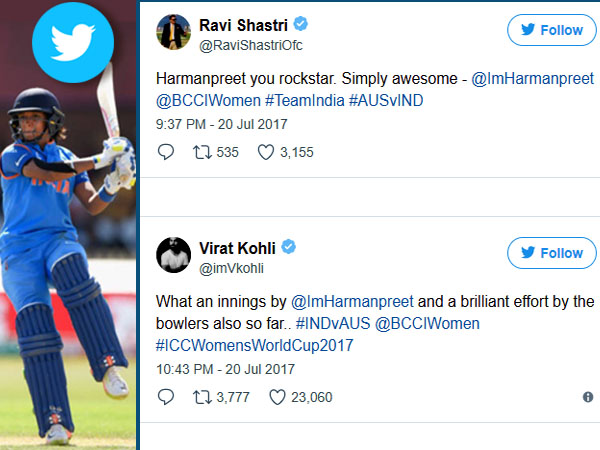Open Virat Kohli's profile picture

174,255
